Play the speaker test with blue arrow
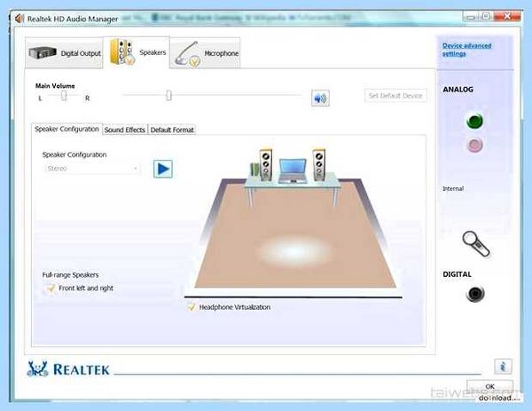This screenshot has height=411, width=532. (x=163, y=169)
